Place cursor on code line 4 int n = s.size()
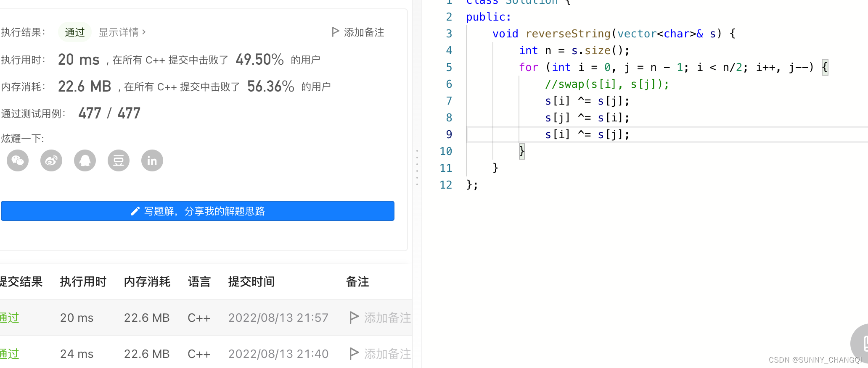868x368 pixels. click(x=574, y=50)
